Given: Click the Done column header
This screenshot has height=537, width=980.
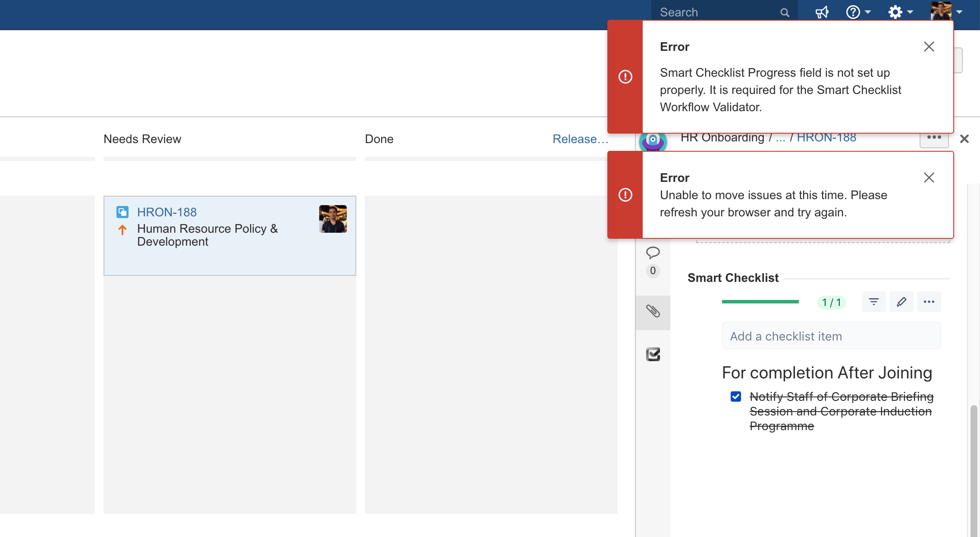Looking at the screenshot, I should tap(379, 139).
